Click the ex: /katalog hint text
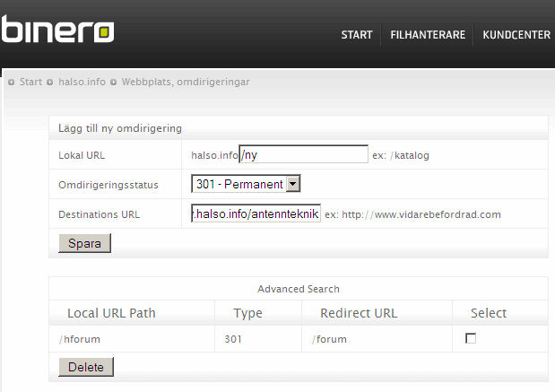The image size is (555, 392). (401, 155)
